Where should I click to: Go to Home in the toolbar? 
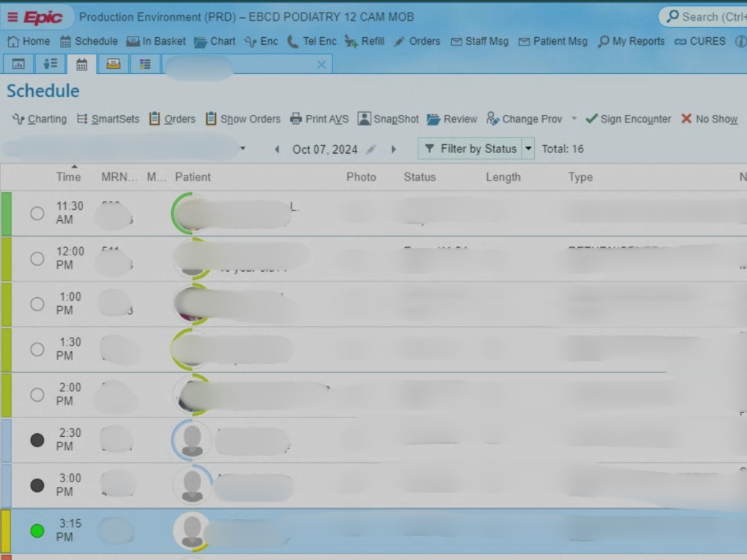point(28,41)
